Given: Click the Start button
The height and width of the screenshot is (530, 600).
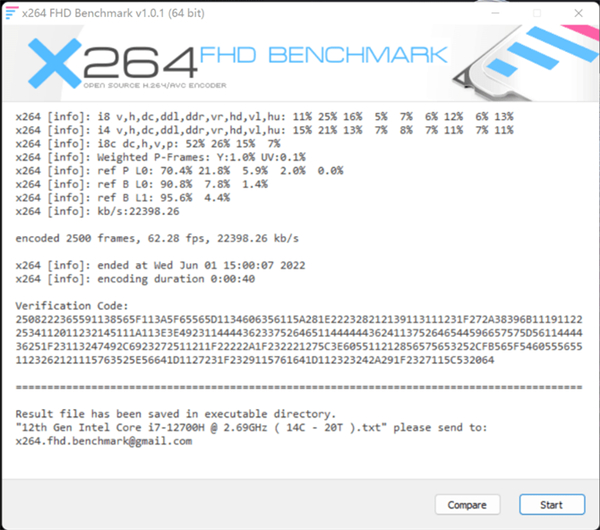Looking at the screenshot, I should [x=552, y=505].
